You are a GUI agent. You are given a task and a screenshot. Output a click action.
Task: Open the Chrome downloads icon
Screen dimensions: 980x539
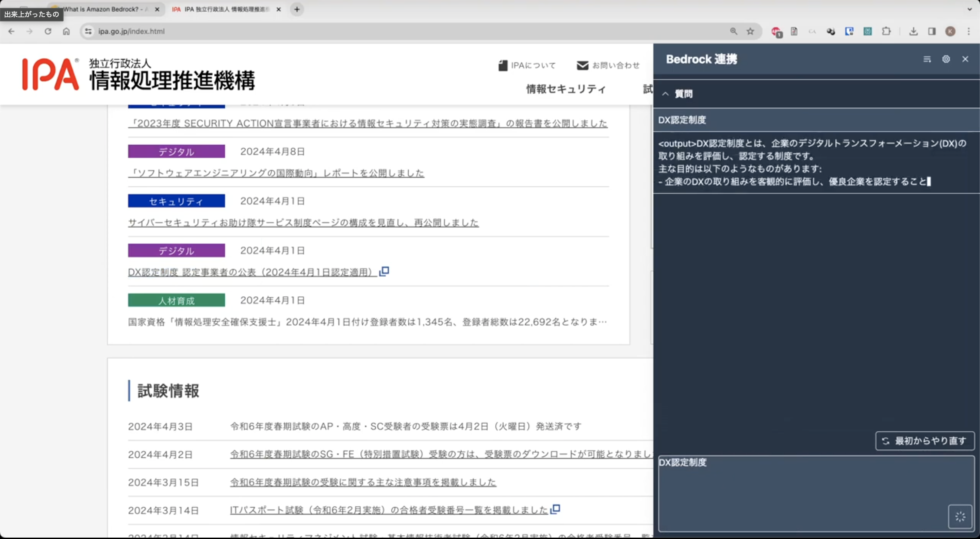click(x=914, y=32)
